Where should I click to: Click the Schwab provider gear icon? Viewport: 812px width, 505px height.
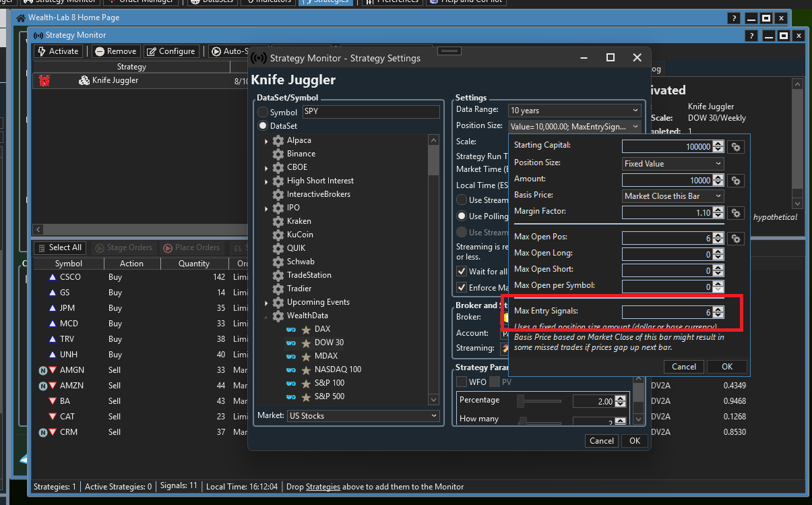coord(278,262)
